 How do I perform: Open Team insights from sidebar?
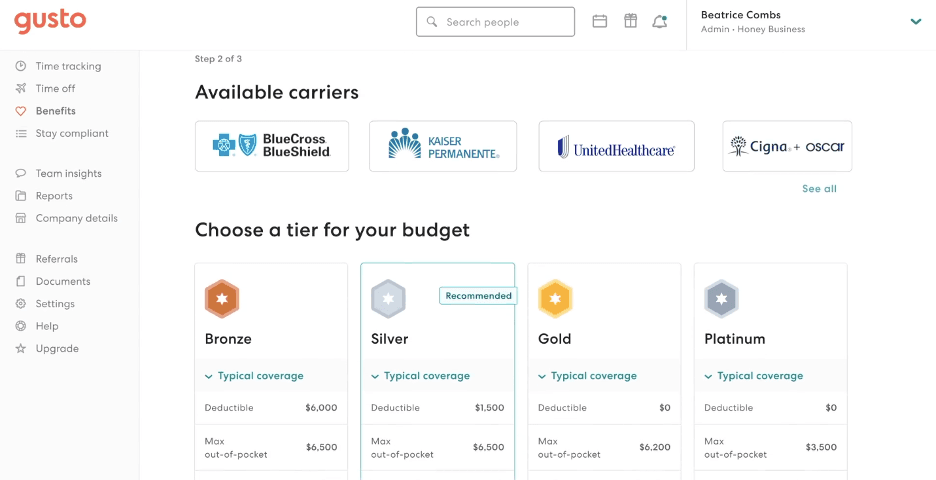point(68,173)
